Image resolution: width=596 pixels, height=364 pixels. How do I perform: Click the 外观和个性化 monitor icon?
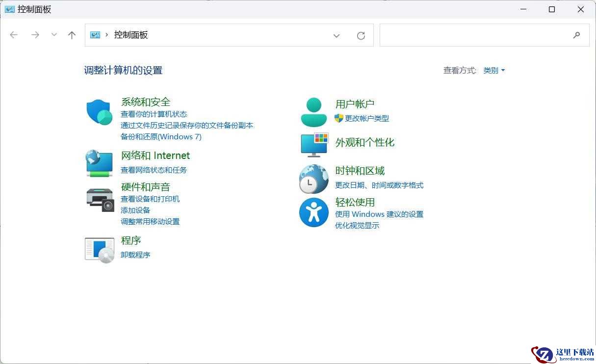point(314,144)
